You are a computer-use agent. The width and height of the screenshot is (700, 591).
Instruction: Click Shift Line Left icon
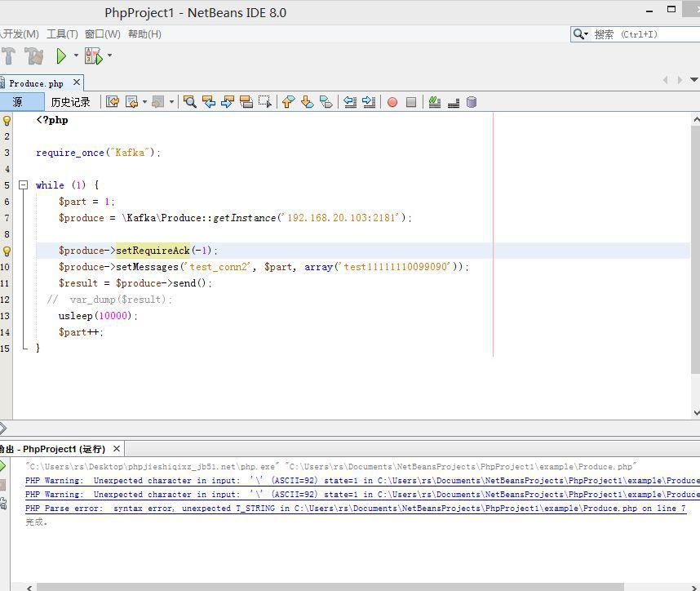[350, 102]
